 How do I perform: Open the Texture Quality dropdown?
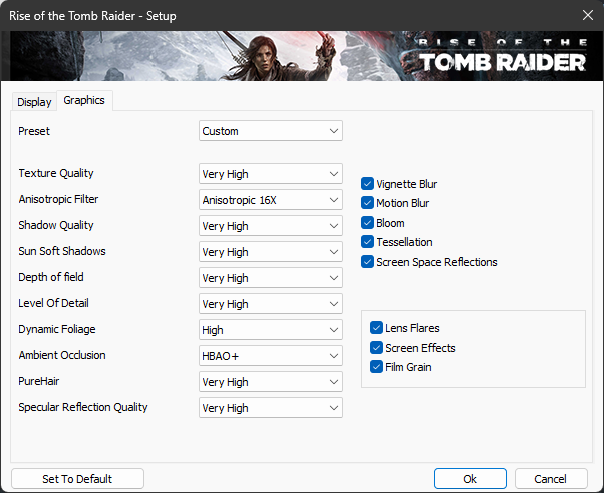coord(271,174)
